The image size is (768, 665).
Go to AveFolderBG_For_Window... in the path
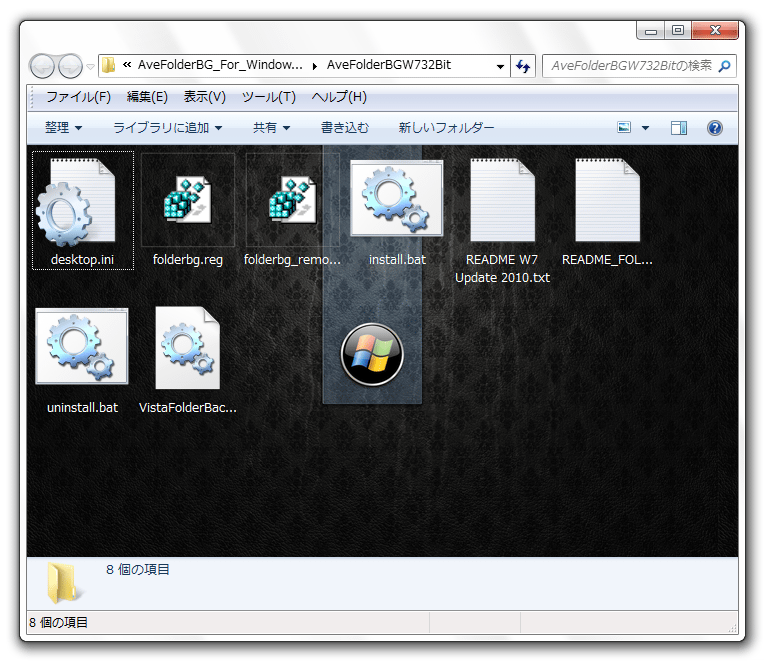tap(220, 65)
